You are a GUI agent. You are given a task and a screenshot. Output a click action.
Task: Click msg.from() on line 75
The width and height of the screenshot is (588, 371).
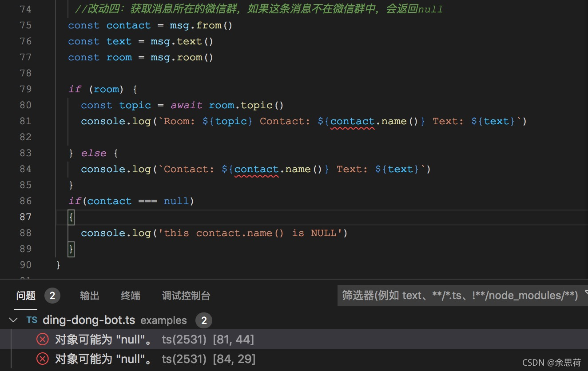tap(201, 25)
